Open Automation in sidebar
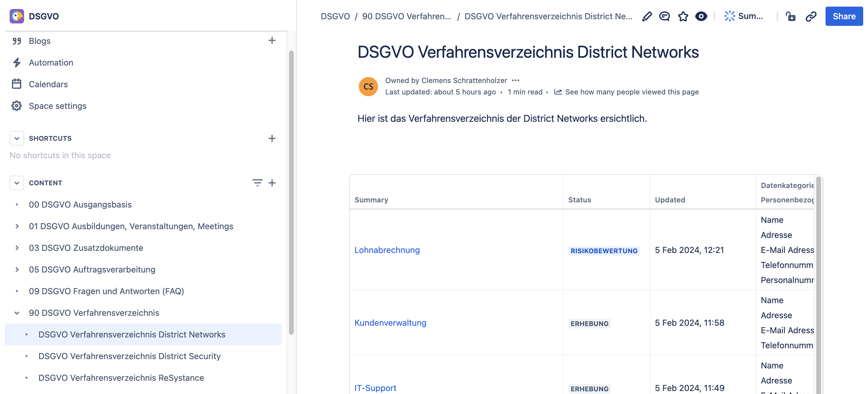The image size is (868, 394). pos(51,63)
